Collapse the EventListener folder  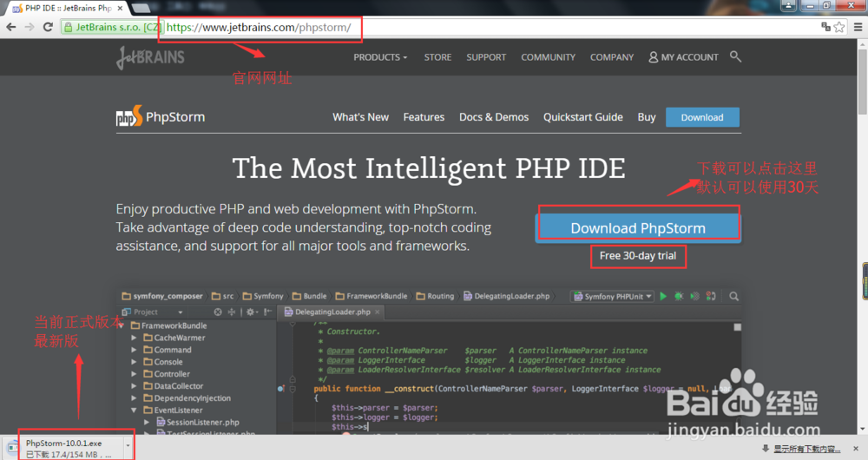tap(134, 411)
